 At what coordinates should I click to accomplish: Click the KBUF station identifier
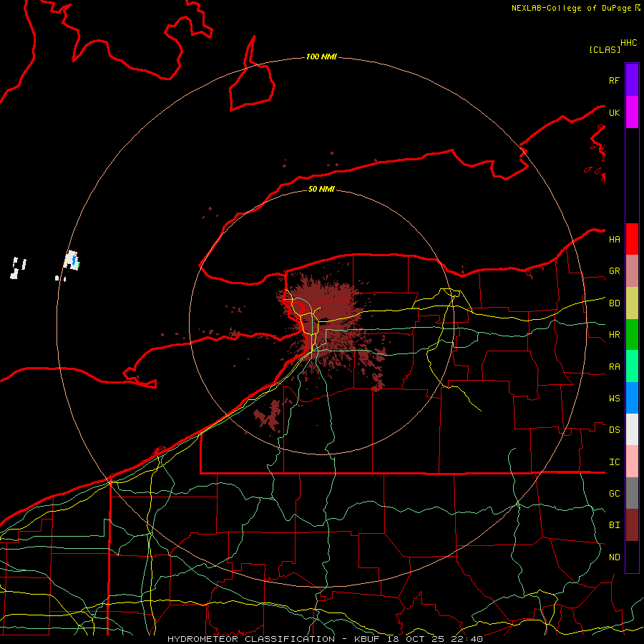click(x=367, y=639)
